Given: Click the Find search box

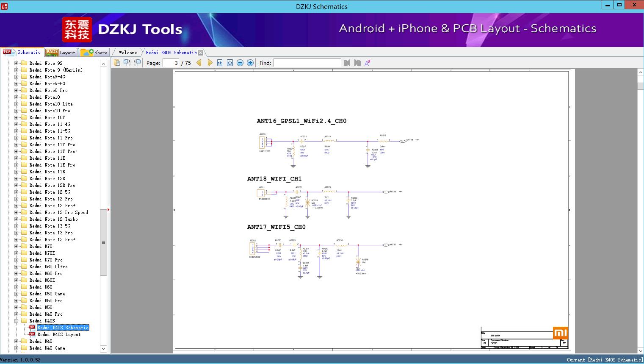Looking at the screenshot, I should [307, 63].
